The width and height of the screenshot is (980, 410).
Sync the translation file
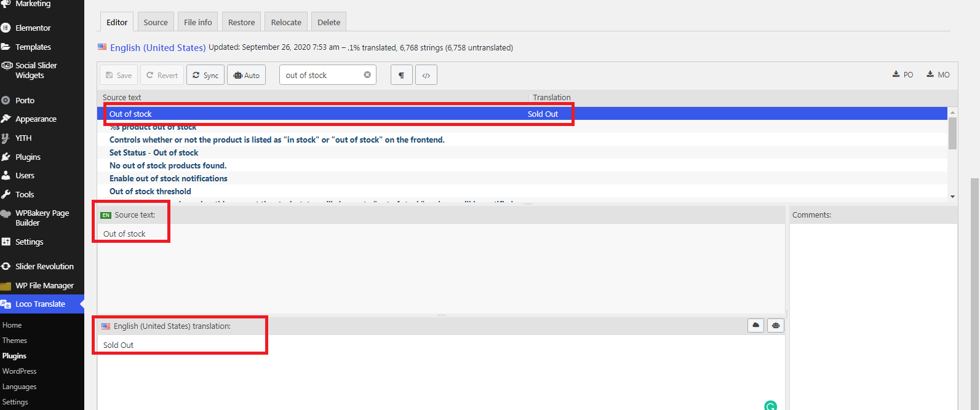click(x=205, y=75)
